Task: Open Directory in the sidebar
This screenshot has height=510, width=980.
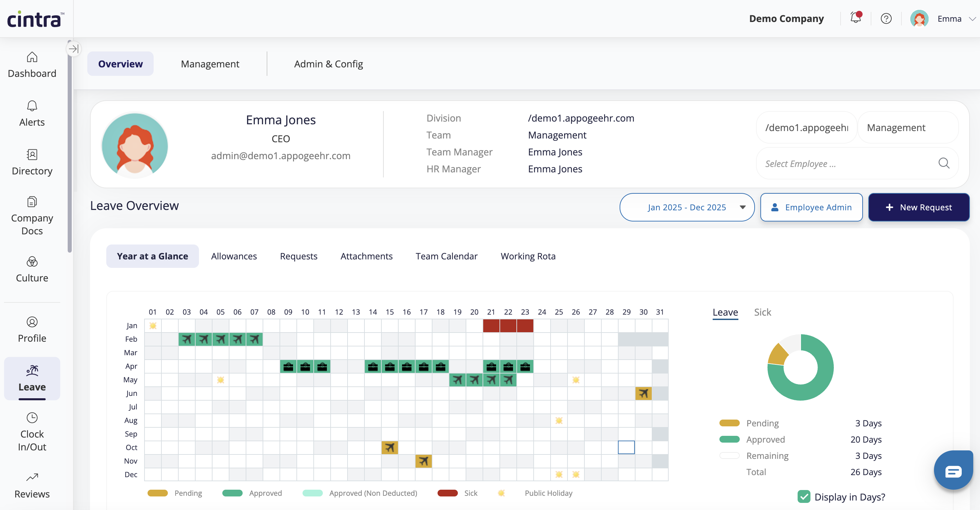Action: (32, 162)
